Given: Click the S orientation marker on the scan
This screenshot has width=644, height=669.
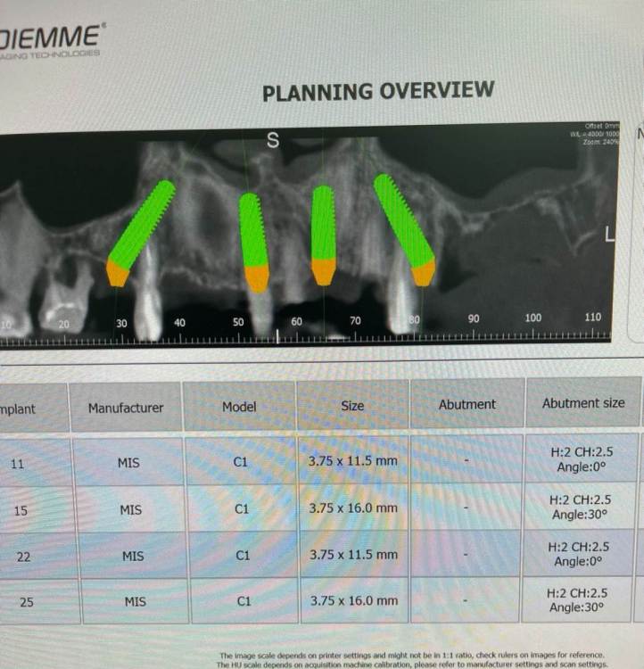Looking at the screenshot, I should pyautogui.click(x=273, y=141).
